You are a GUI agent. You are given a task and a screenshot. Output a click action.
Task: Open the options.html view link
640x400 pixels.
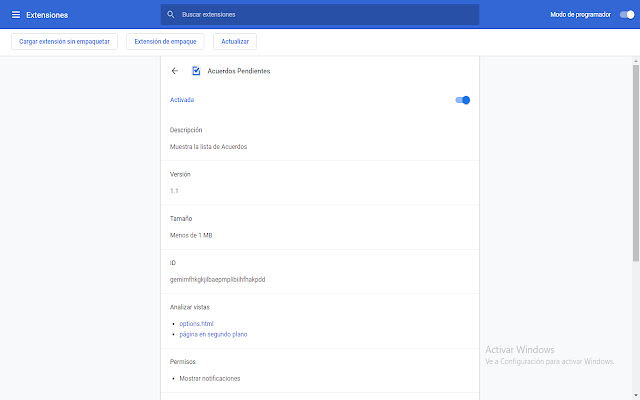click(x=196, y=324)
